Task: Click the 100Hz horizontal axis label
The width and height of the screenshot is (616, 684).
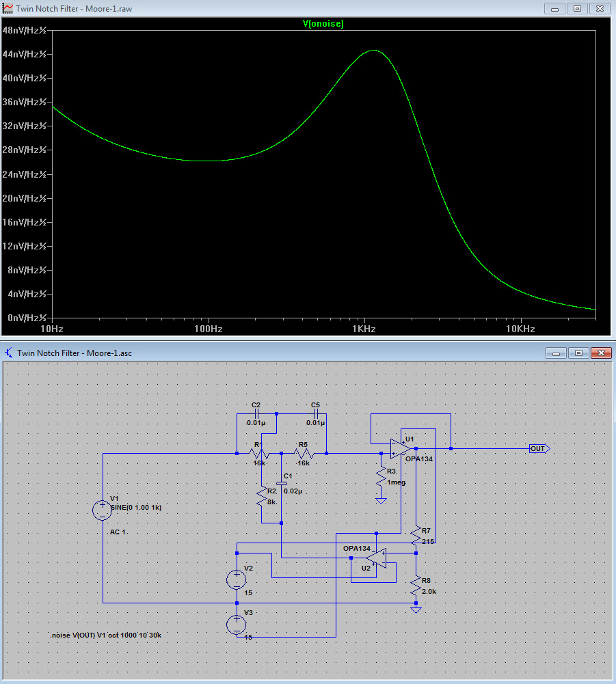Action: [x=209, y=329]
